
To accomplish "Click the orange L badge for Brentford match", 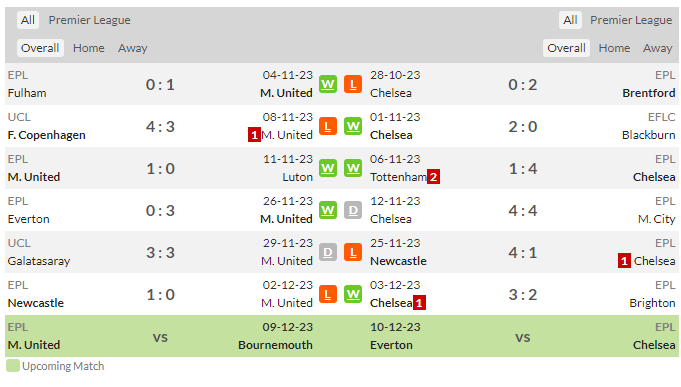I will click(x=353, y=84).
